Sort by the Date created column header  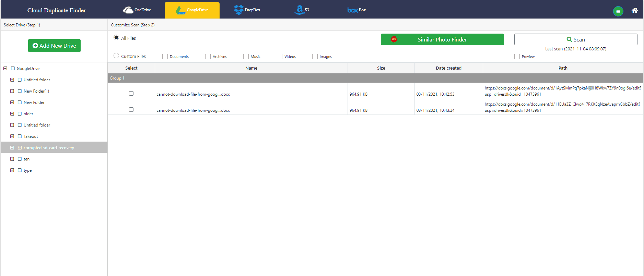point(448,68)
